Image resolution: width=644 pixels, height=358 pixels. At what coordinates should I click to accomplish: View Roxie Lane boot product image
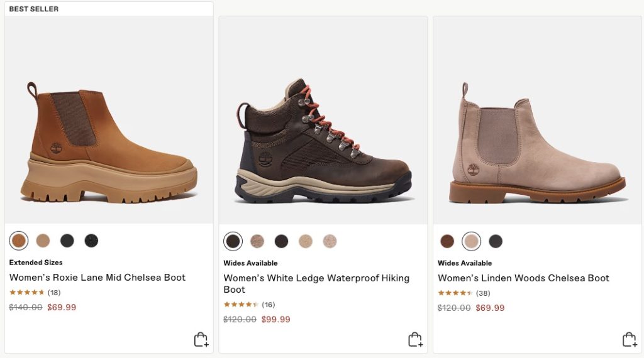[x=109, y=141]
